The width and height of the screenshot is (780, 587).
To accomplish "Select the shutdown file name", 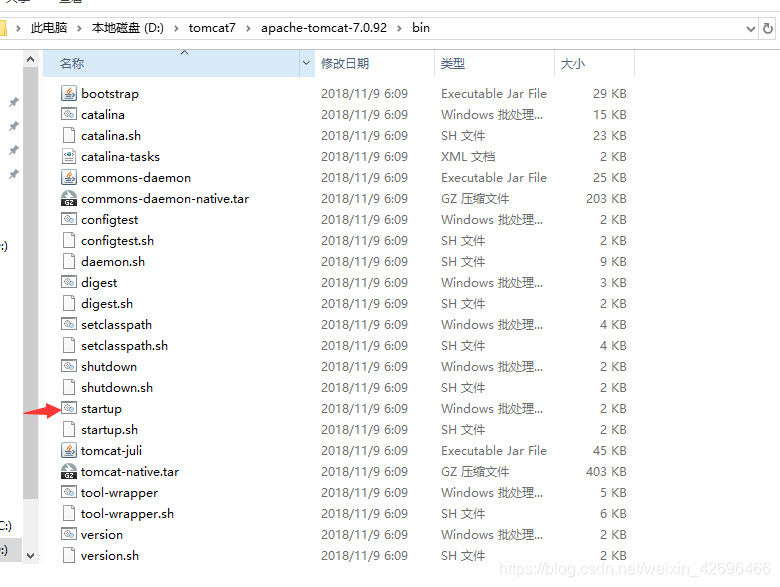I will point(109,366).
